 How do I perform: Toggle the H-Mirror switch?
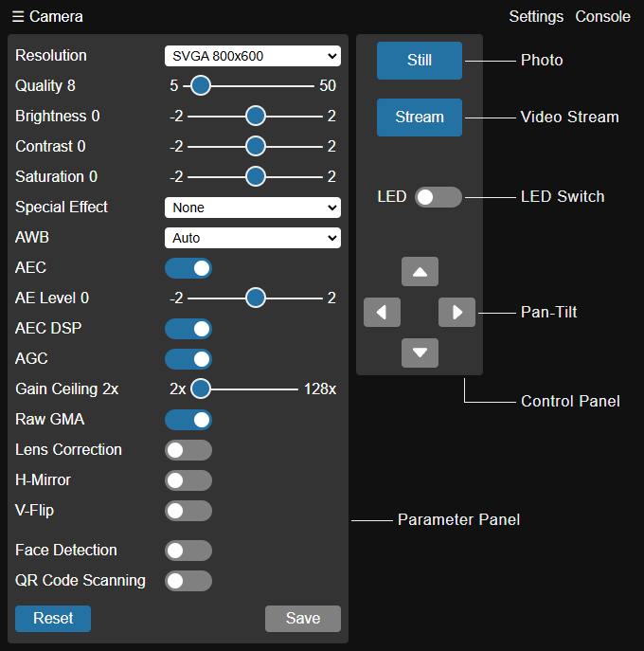click(188, 480)
